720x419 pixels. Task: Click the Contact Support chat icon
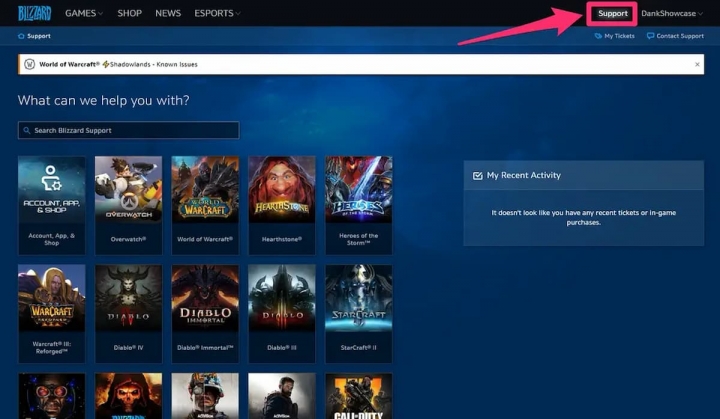coord(650,36)
